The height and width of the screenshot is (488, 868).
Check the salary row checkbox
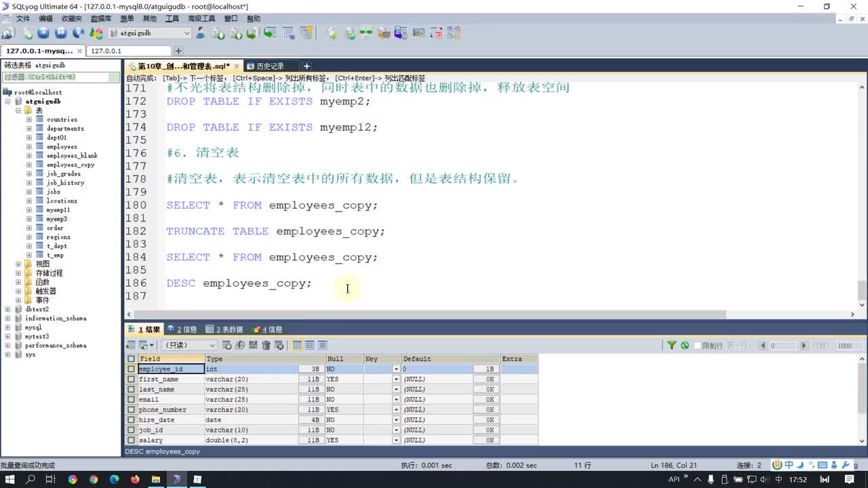[x=131, y=441]
